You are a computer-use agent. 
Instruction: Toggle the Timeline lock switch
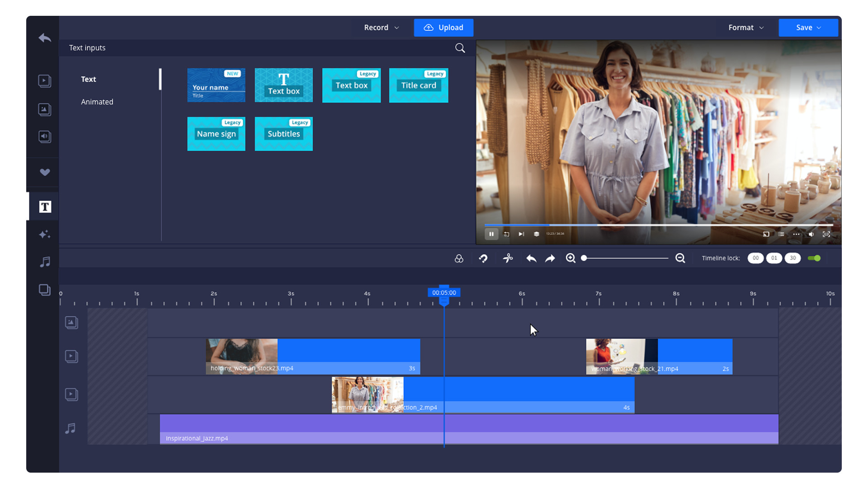pyautogui.click(x=814, y=258)
